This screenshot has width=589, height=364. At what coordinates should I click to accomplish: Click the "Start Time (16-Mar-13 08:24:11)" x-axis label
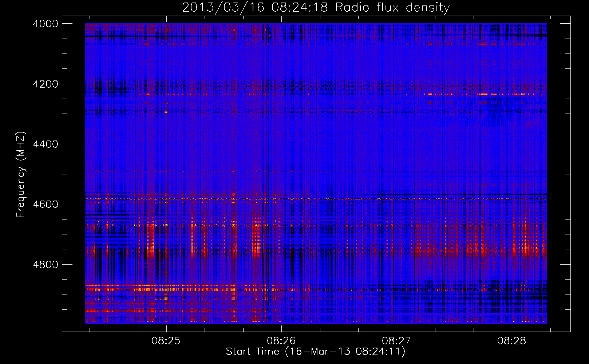(316, 351)
